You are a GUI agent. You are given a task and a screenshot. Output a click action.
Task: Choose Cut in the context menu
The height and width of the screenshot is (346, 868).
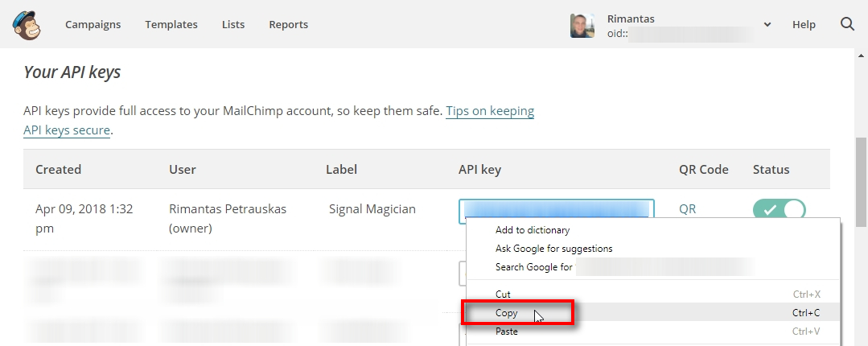503,295
